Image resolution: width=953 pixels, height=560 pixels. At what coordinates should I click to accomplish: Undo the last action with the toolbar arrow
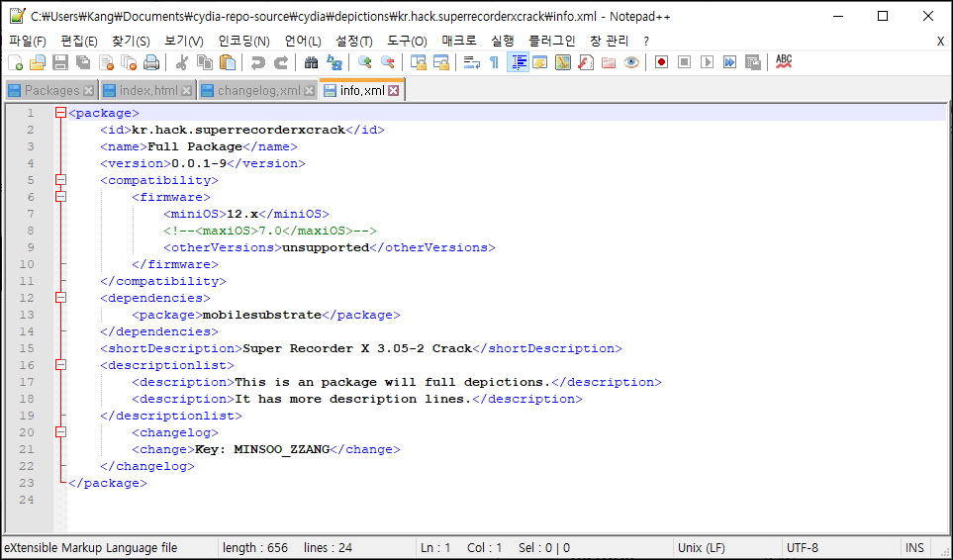[258, 62]
